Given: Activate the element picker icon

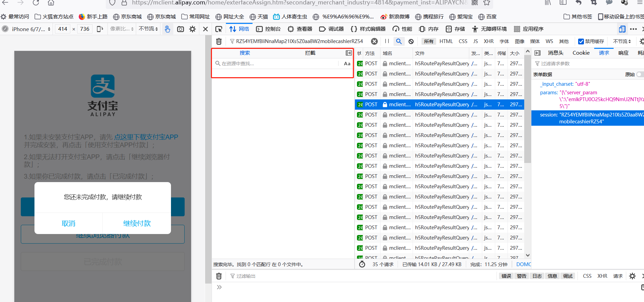Looking at the screenshot, I should [219, 29].
